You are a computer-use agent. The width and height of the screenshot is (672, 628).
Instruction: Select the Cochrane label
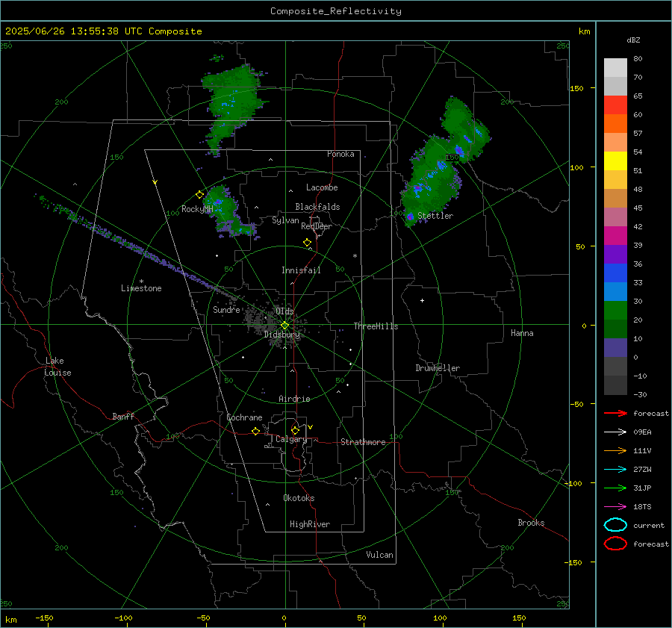(x=244, y=417)
